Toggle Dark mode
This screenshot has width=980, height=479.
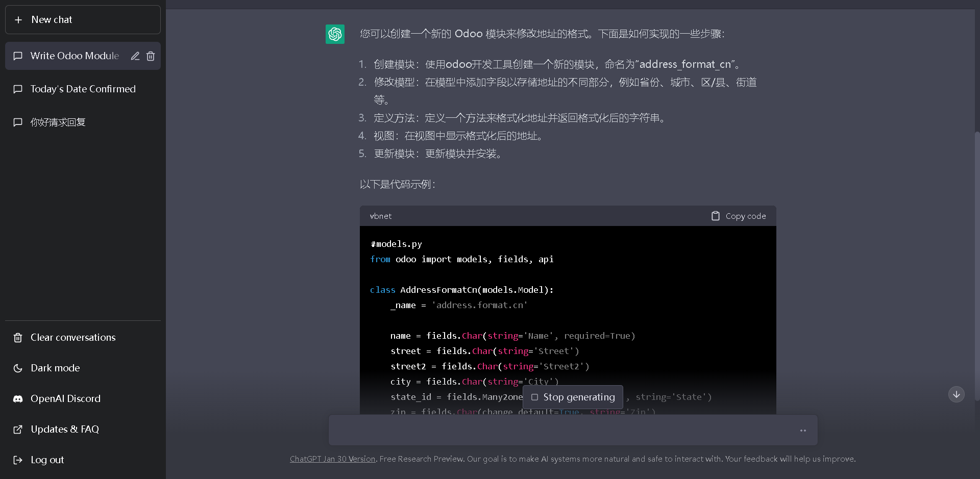point(83,368)
